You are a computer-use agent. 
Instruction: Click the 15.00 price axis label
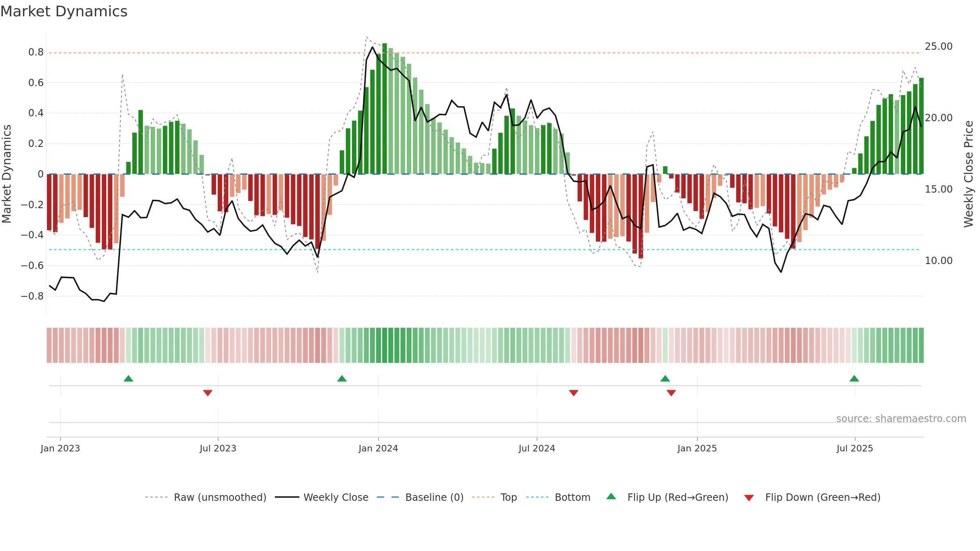click(939, 189)
